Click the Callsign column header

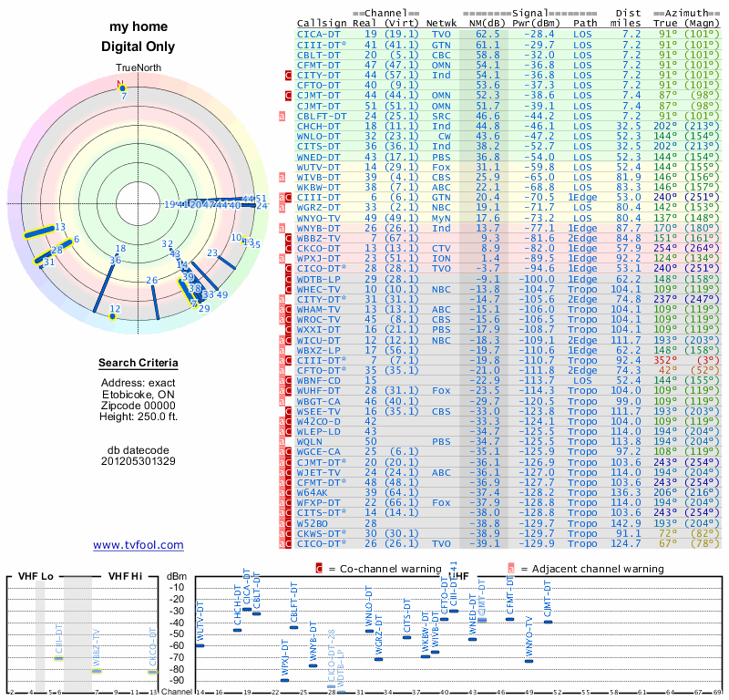point(322,23)
